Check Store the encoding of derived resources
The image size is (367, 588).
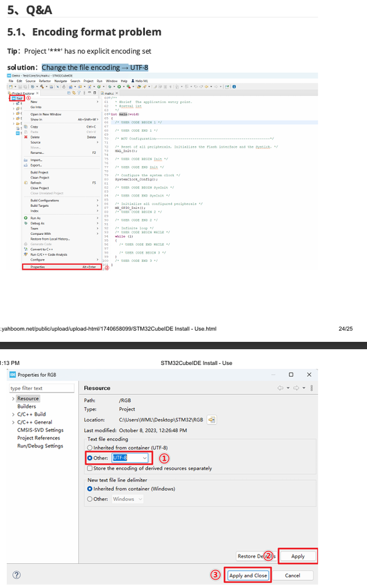click(x=90, y=469)
